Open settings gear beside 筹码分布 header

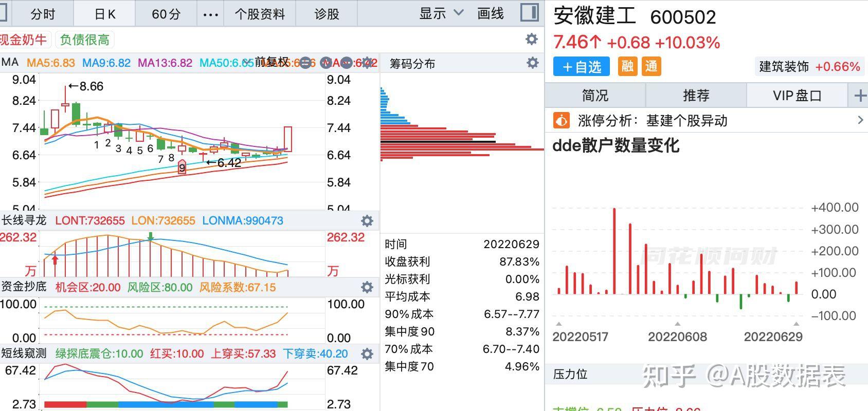532,63
